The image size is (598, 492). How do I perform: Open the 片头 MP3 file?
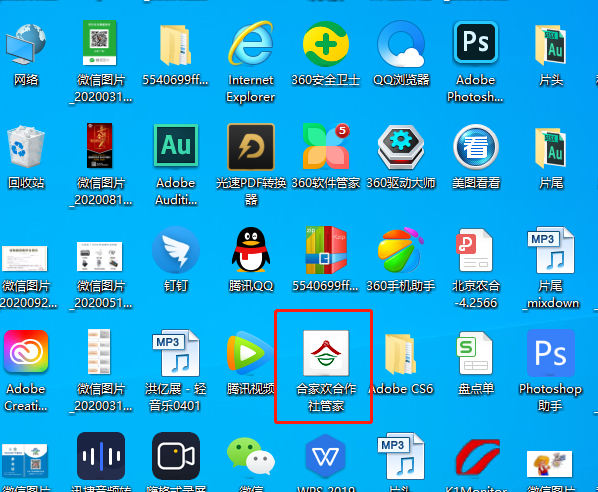click(400, 456)
